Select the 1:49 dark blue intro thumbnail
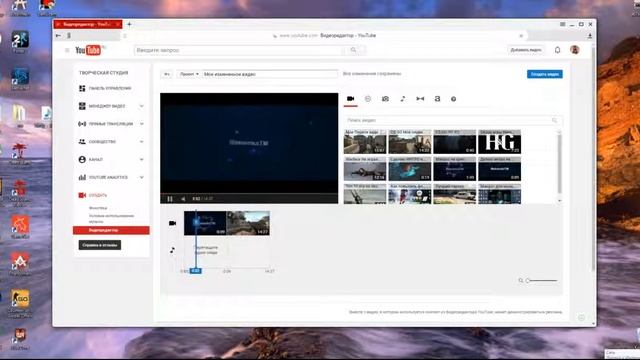The height and width of the screenshot is (360, 640). point(455,169)
